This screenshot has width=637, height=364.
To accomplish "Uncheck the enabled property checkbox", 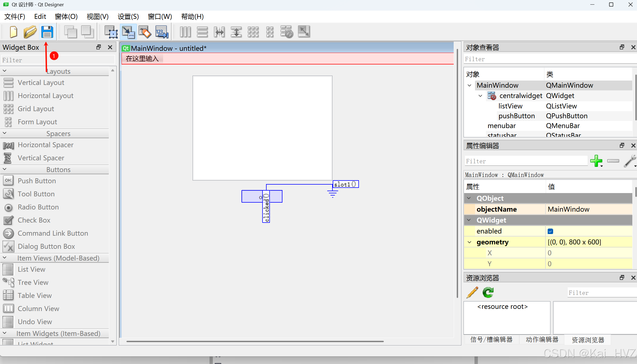I will click(x=550, y=231).
